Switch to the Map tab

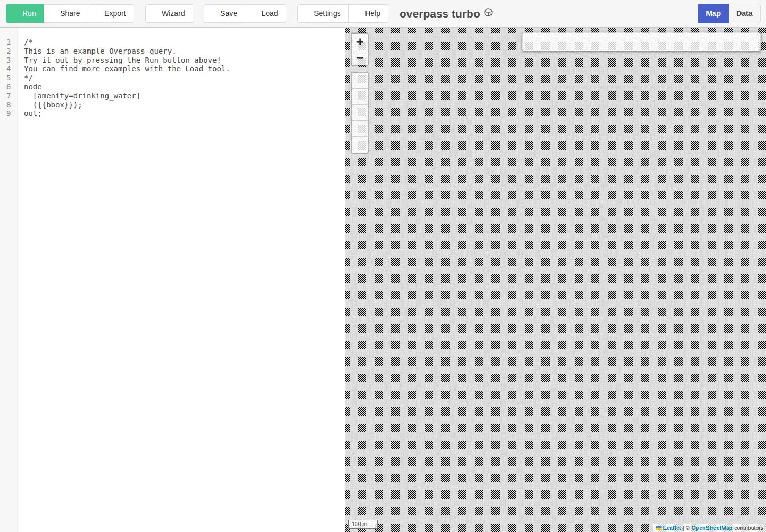[713, 13]
